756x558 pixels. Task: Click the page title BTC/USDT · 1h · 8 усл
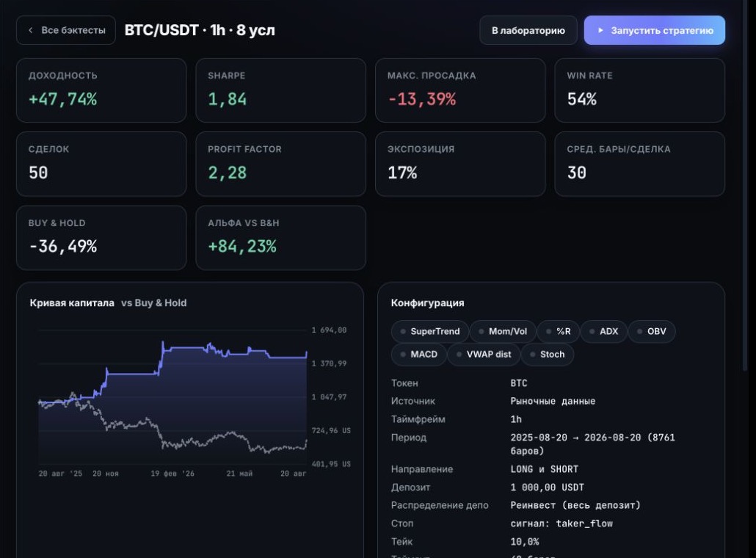coord(200,30)
